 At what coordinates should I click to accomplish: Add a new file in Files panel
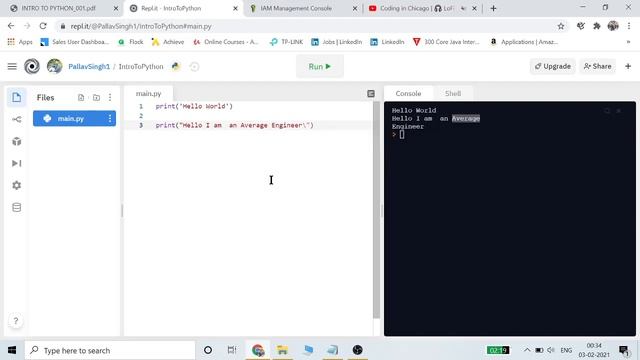[81, 98]
